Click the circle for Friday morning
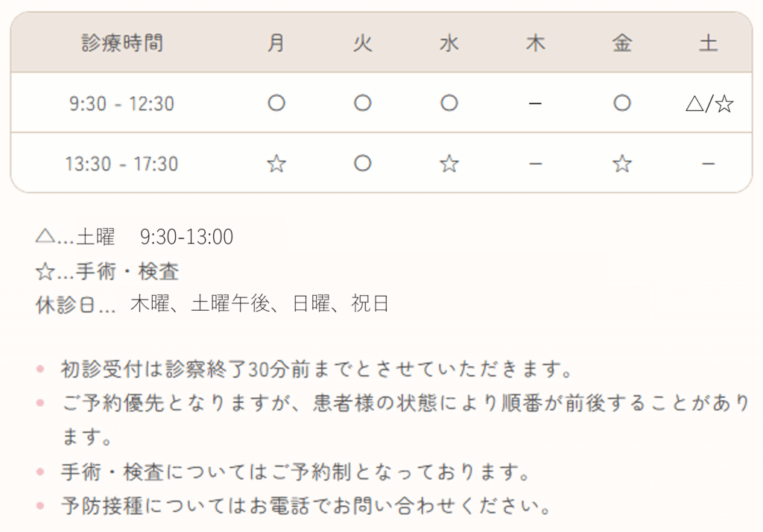Viewport: 763px width, 532px height. tap(622, 103)
